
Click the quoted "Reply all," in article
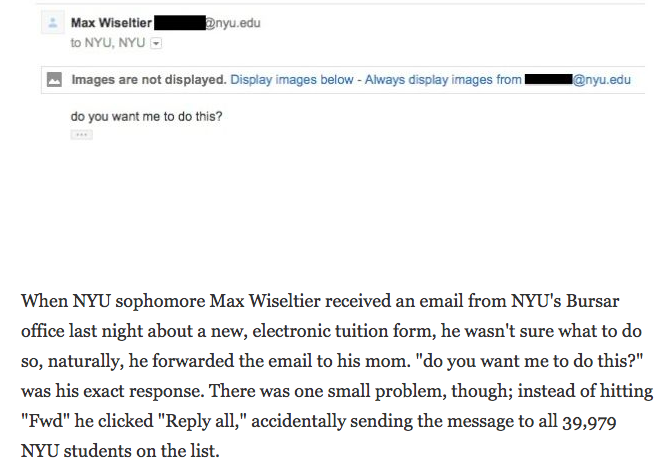(202, 422)
